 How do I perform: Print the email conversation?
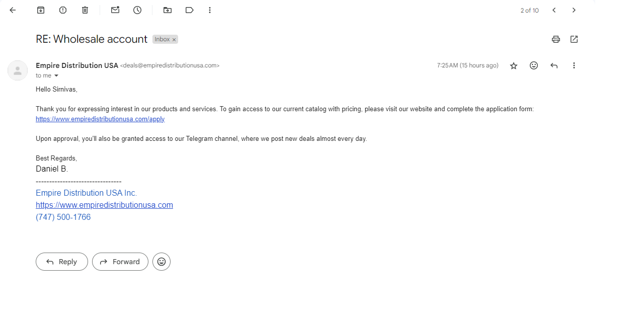[x=556, y=39]
